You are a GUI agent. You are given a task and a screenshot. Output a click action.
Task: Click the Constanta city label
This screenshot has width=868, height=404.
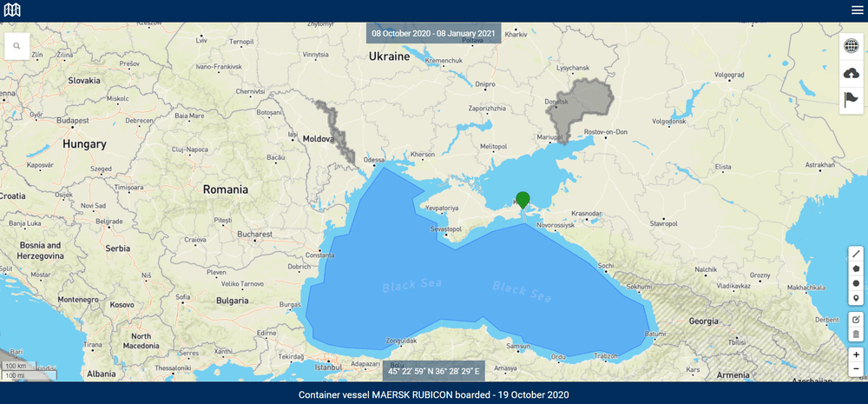coord(319,255)
